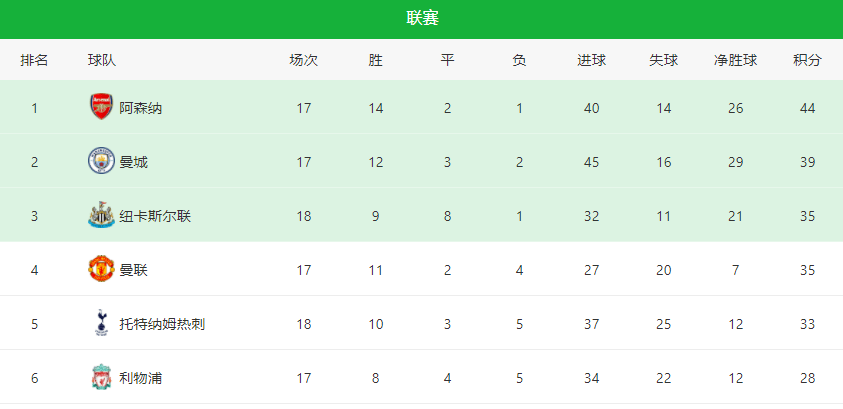Click the Arsenal club crest icon

coord(101,106)
